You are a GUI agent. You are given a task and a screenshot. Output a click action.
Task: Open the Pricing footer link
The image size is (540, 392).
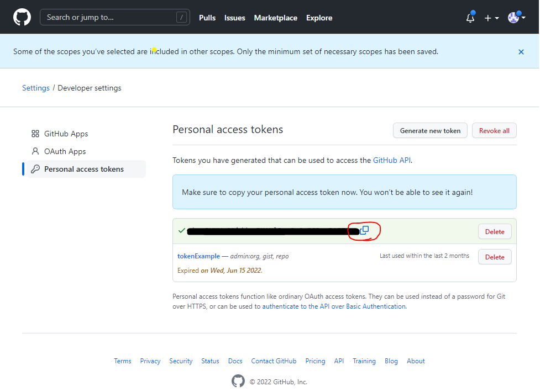coord(315,361)
